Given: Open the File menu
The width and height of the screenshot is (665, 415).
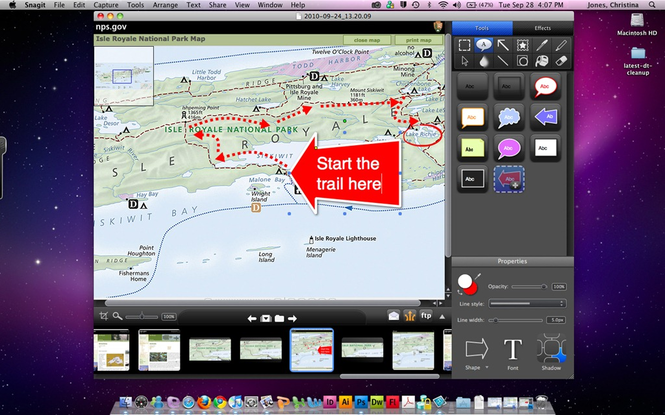Looking at the screenshot, I should point(59,5).
